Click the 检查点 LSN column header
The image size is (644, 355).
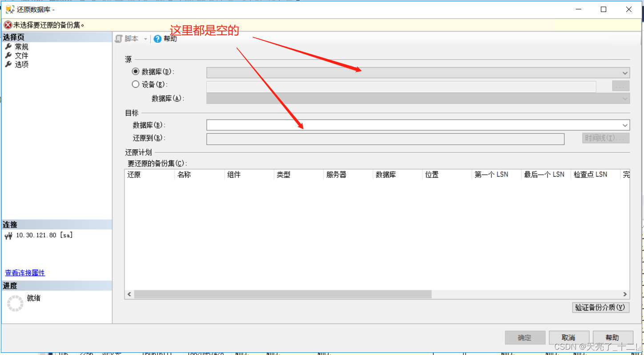point(596,175)
